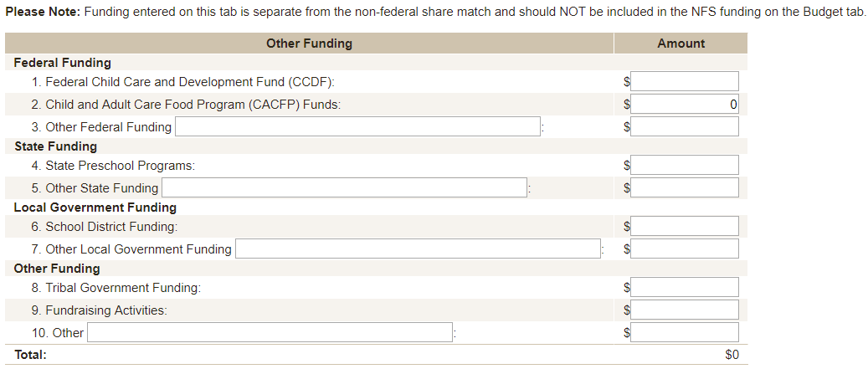Viewport: 868px width, 369px height.
Task: Click the Tribal Government Funding amount field
Action: (x=685, y=287)
